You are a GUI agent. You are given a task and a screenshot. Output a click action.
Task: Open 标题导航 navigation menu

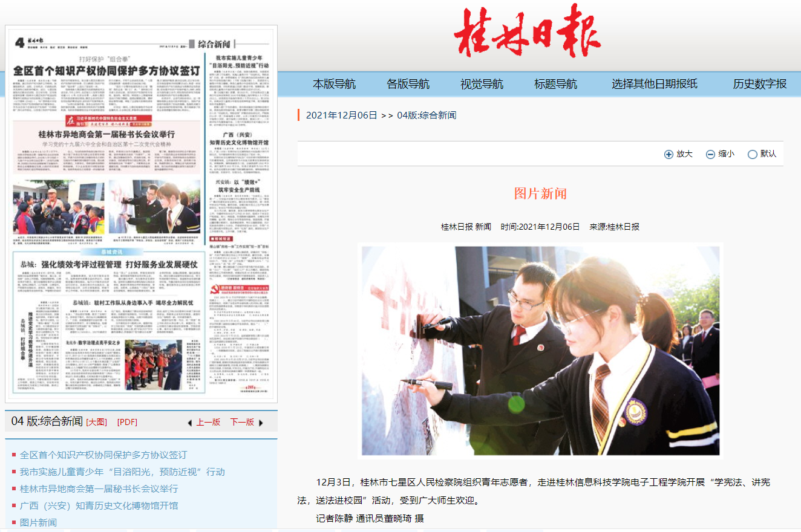[x=555, y=84]
